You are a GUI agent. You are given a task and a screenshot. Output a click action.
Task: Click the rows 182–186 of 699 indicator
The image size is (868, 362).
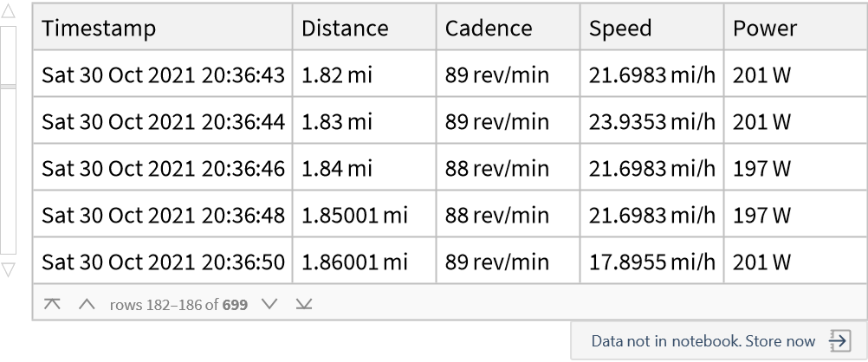(x=178, y=305)
